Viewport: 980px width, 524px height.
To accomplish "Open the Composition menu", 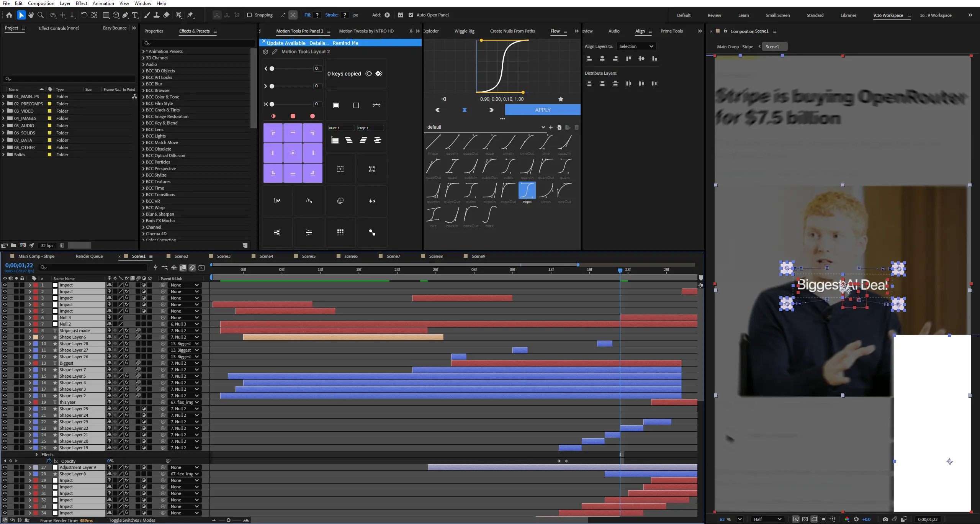I will (41, 3).
